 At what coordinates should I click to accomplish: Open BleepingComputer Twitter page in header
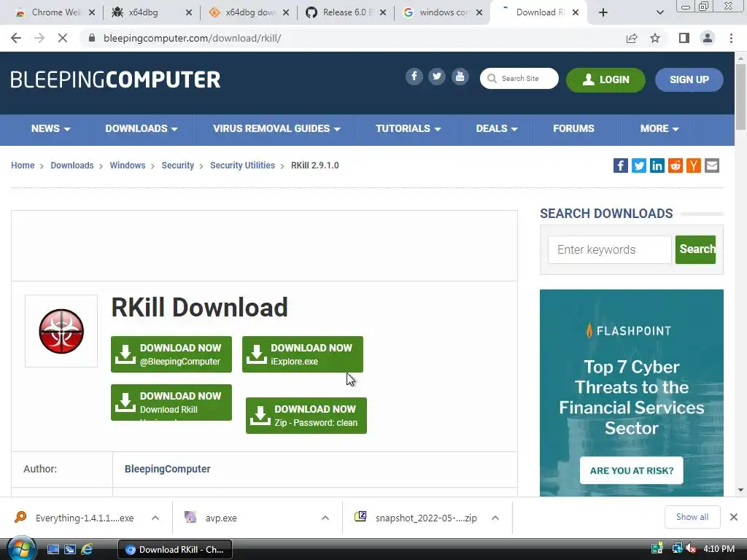[x=437, y=77]
